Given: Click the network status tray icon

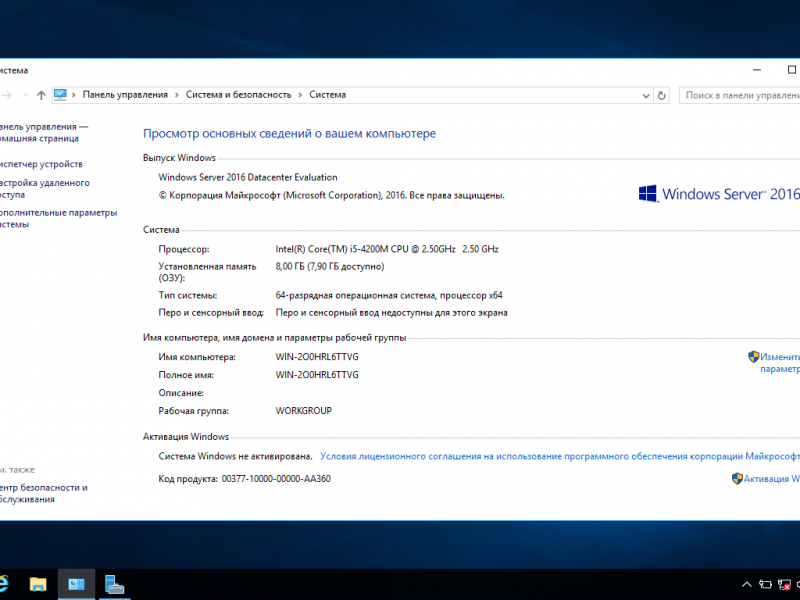Looking at the screenshot, I should tap(784, 585).
